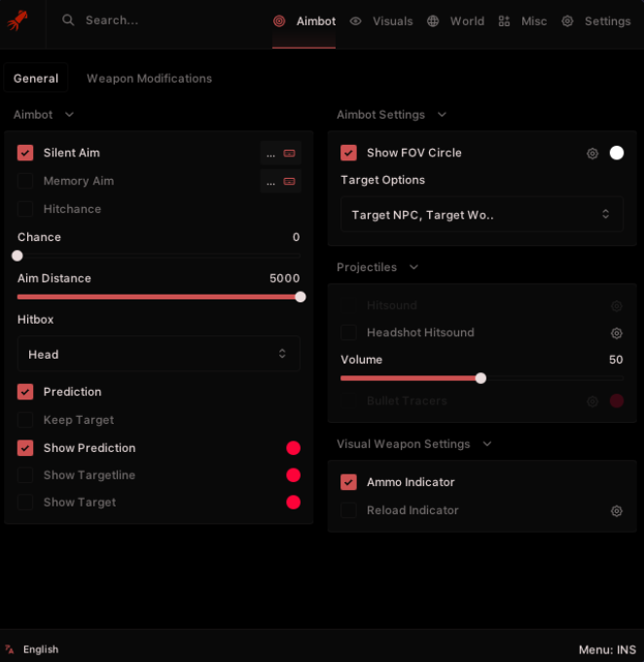Click the search magnifier icon
Image resolution: width=644 pixels, height=662 pixels.
[x=68, y=20]
